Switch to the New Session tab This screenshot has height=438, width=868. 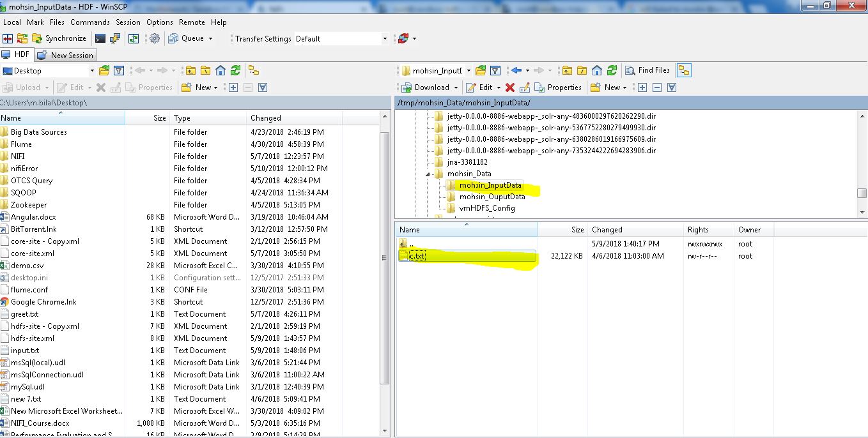pos(65,55)
